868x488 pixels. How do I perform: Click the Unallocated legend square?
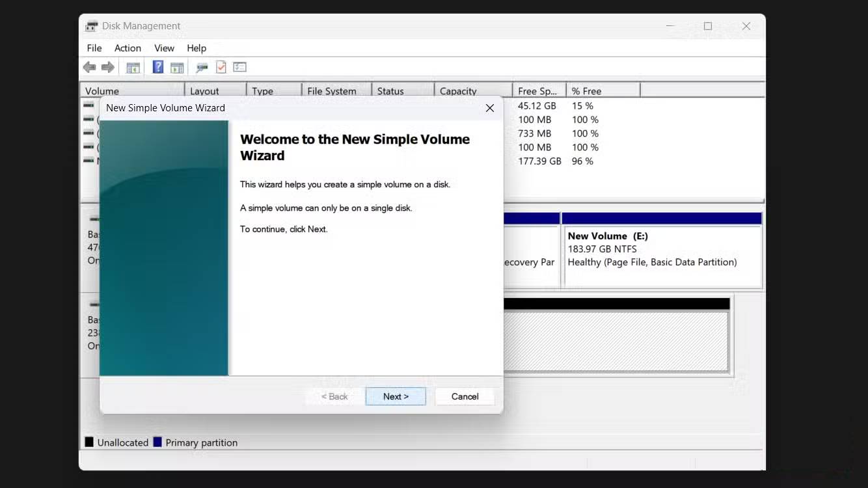(88, 442)
